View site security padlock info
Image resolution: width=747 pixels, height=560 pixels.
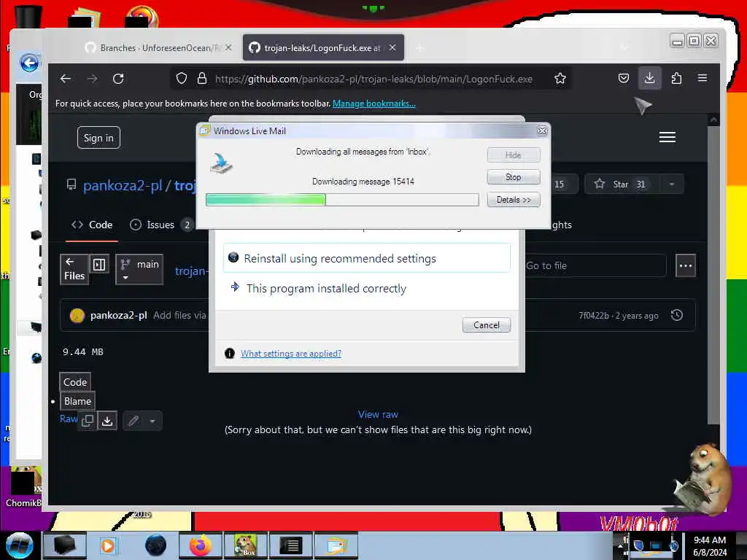click(202, 79)
